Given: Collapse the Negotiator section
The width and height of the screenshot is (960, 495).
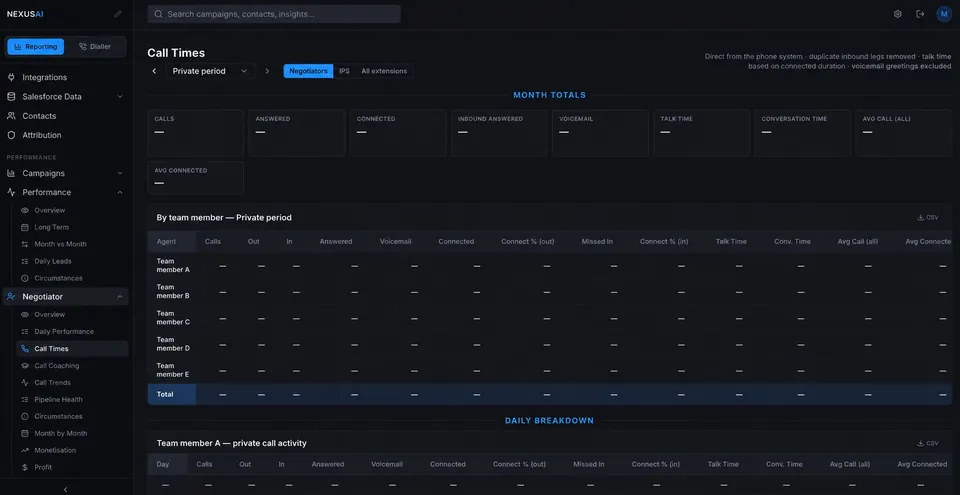Looking at the screenshot, I should 120,297.
